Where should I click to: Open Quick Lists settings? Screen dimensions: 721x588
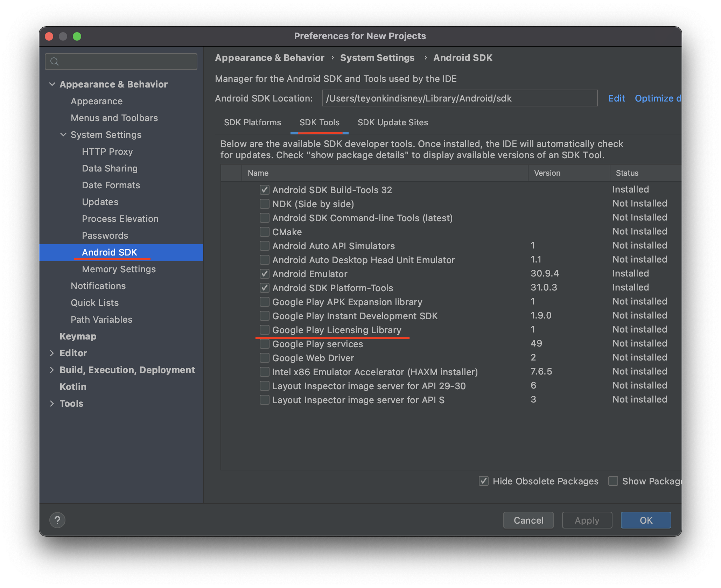pyautogui.click(x=94, y=303)
